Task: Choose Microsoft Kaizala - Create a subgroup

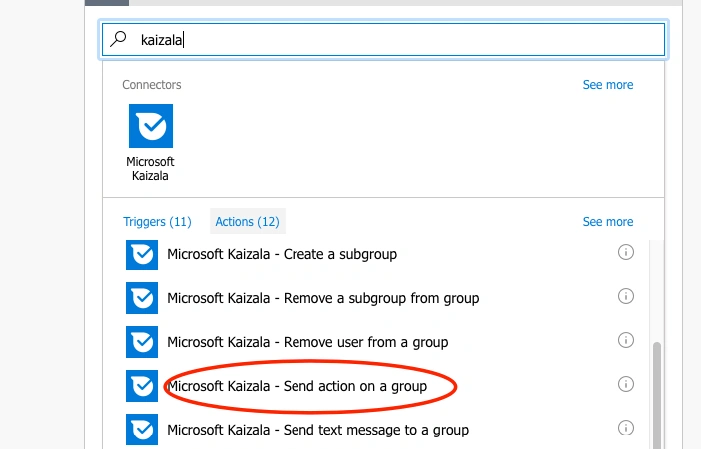Action: coord(282,254)
